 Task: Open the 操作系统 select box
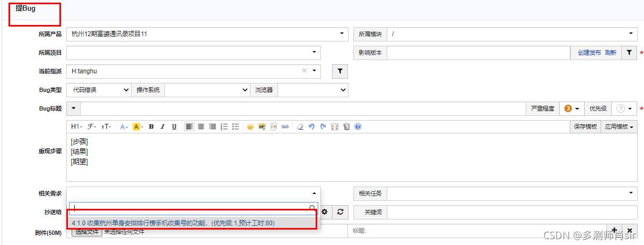207,90
